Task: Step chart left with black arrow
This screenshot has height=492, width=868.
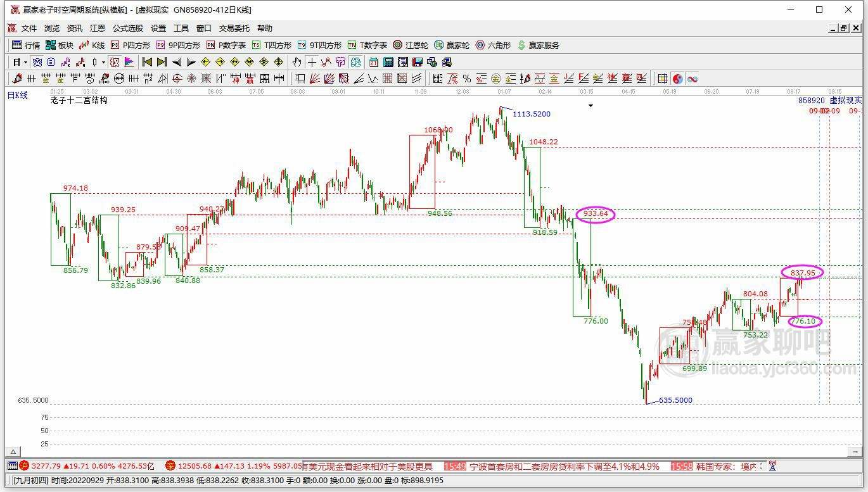Action: pyautogui.click(x=177, y=62)
